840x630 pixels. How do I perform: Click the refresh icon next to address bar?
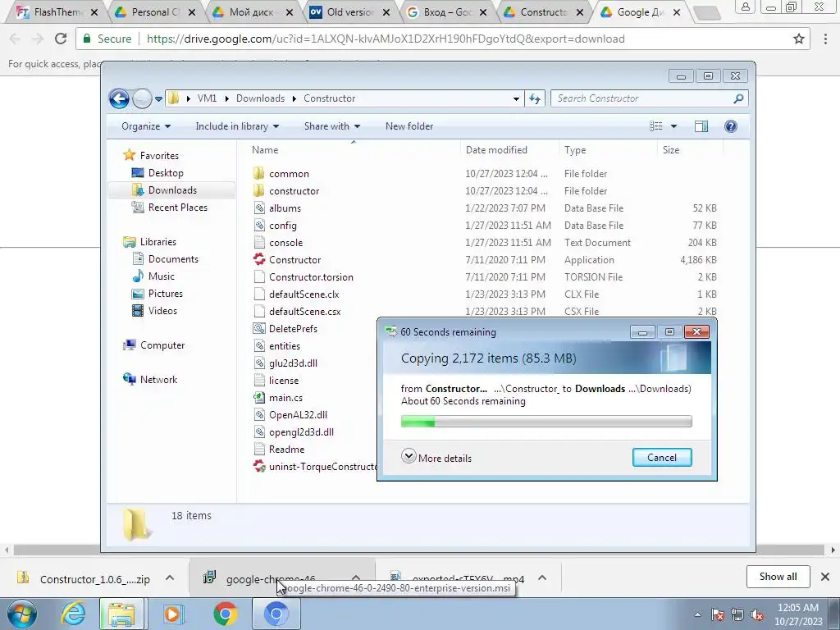tap(535, 98)
